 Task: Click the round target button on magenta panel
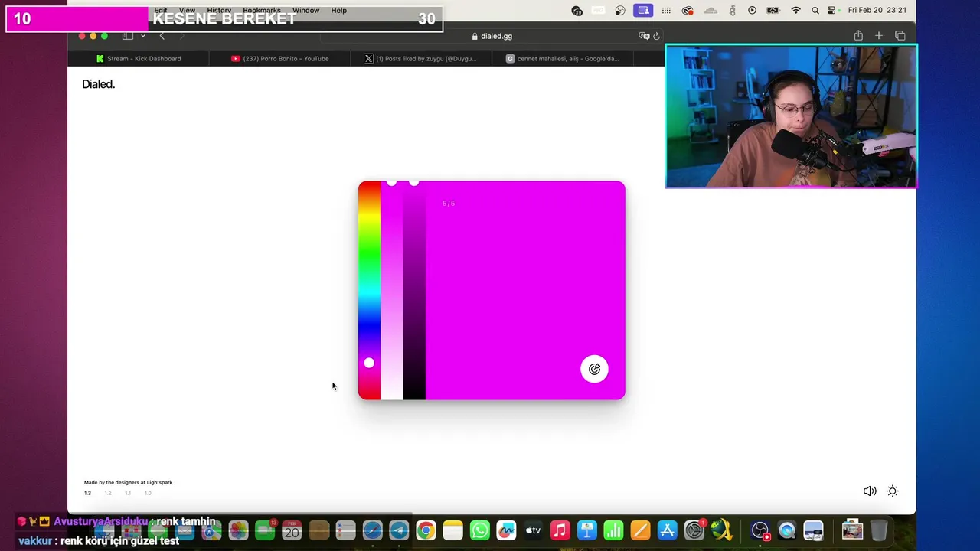point(594,369)
